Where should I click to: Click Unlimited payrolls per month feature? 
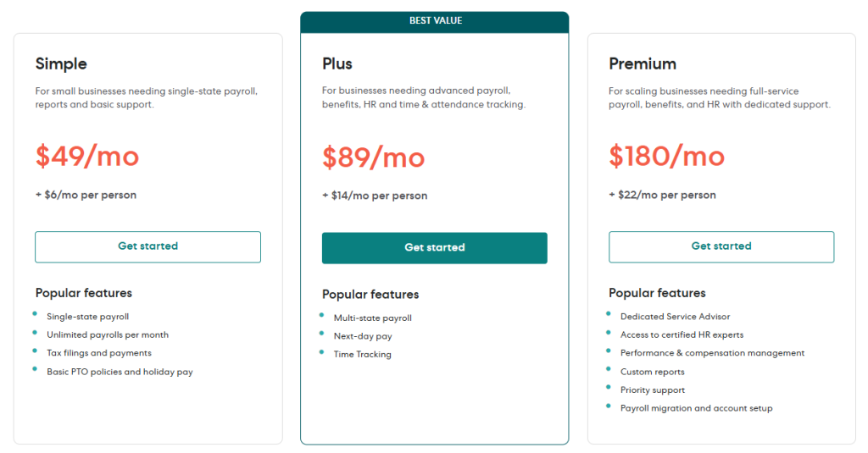108,335
